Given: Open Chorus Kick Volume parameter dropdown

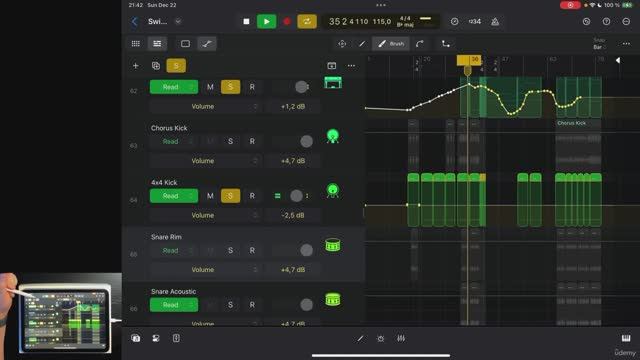Looking at the screenshot, I should [x=204, y=161].
